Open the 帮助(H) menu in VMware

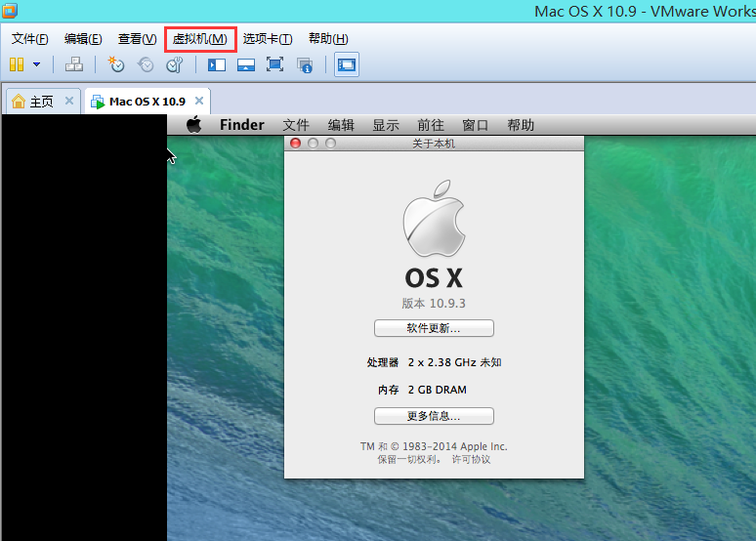coord(328,39)
